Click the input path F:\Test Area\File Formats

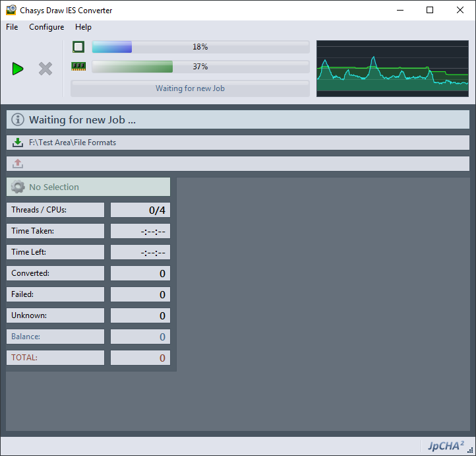(x=73, y=143)
